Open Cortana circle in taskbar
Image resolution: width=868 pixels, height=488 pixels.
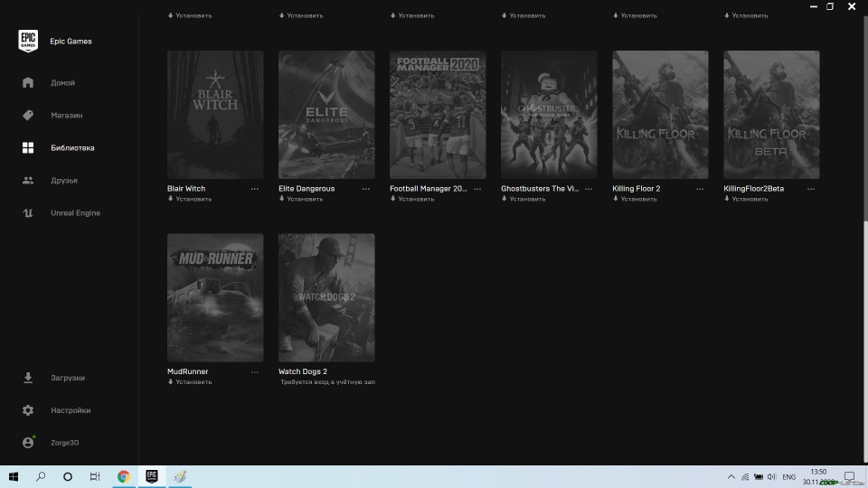(x=68, y=476)
